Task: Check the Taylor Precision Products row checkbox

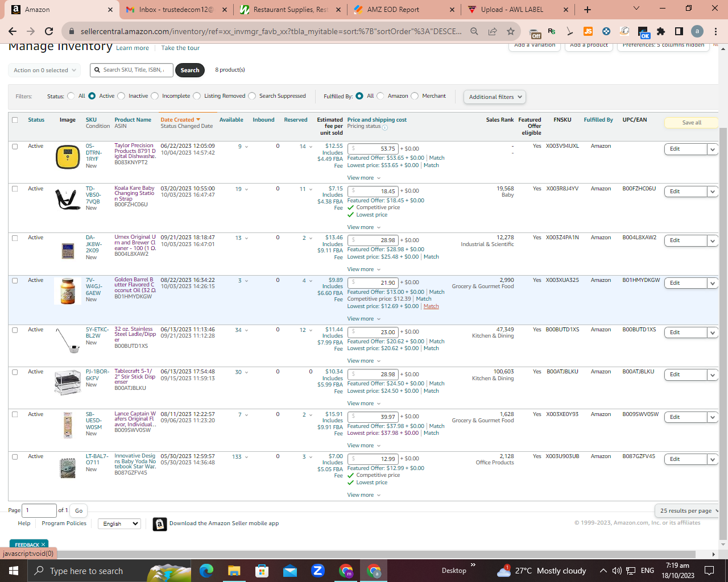Action: tap(15, 146)
